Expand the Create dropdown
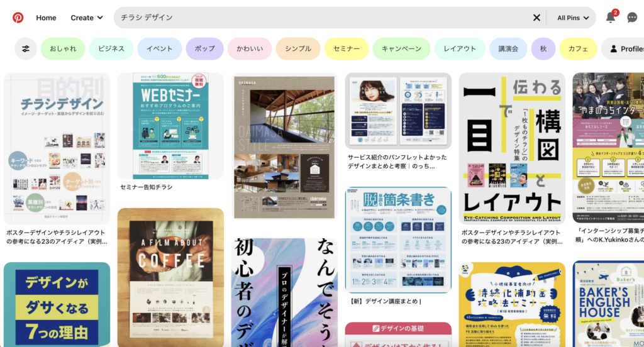This screenshot has width=644, height=347. pyautogui.click(x=87, y=18)
